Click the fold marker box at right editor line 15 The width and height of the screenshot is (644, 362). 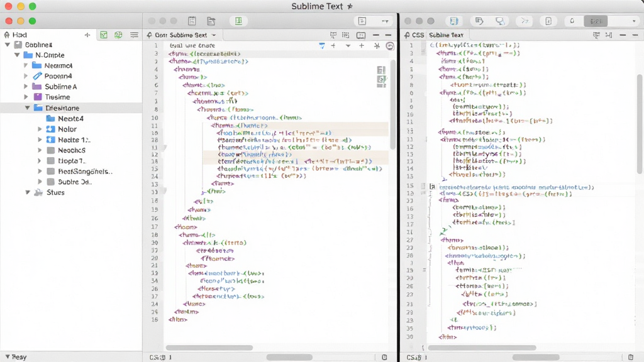pyautogui.click(x=432, y=186)
